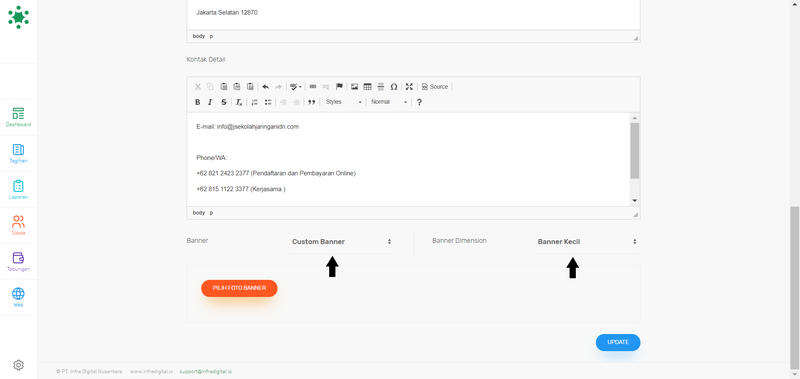The height and width of the screenshot is (379, 800).
Task: Click the 'Phone/WA:' line in editor
Action: click(212, 158)
